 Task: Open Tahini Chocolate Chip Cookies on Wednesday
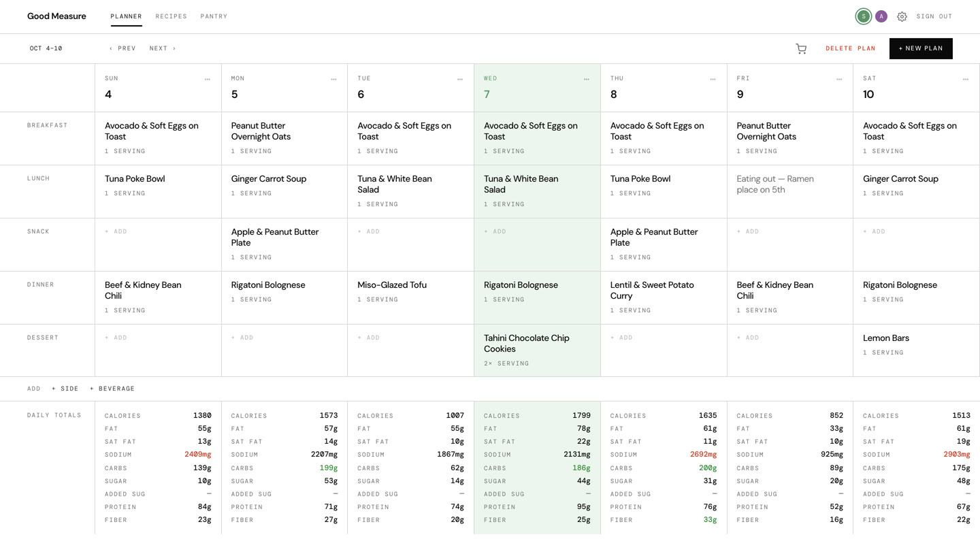coord(527,344)
